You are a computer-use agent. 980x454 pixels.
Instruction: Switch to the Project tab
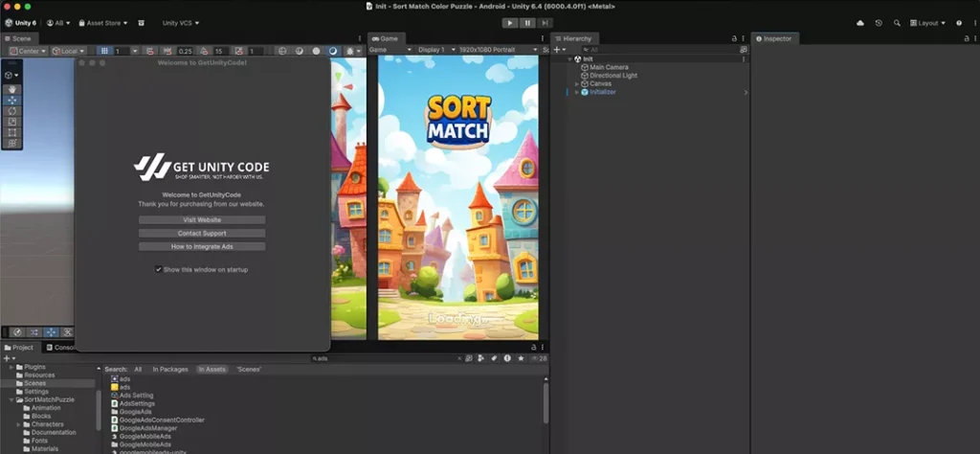pos(19,347)
